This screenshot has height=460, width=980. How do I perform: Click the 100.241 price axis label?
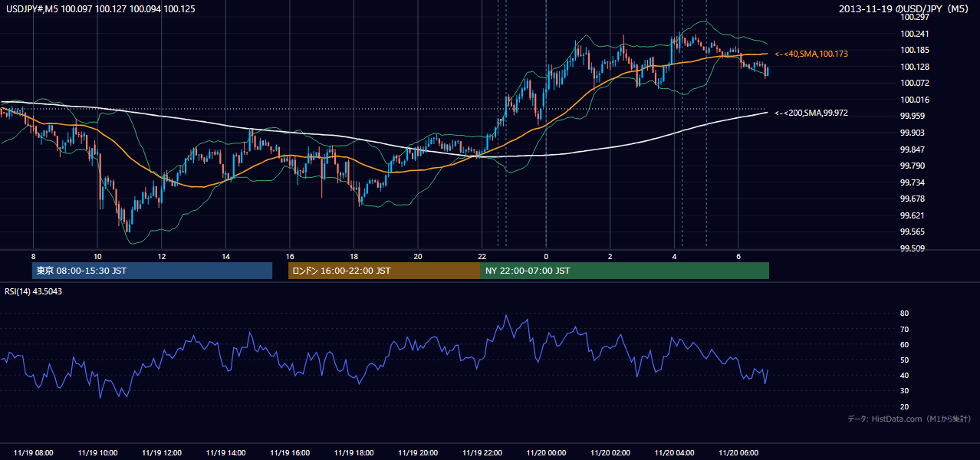pyautogui.click(x=914, y=34)
